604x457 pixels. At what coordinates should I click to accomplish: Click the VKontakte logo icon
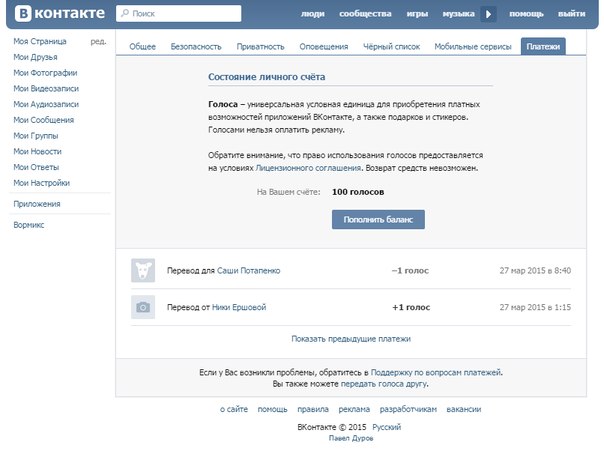(23, 14)
